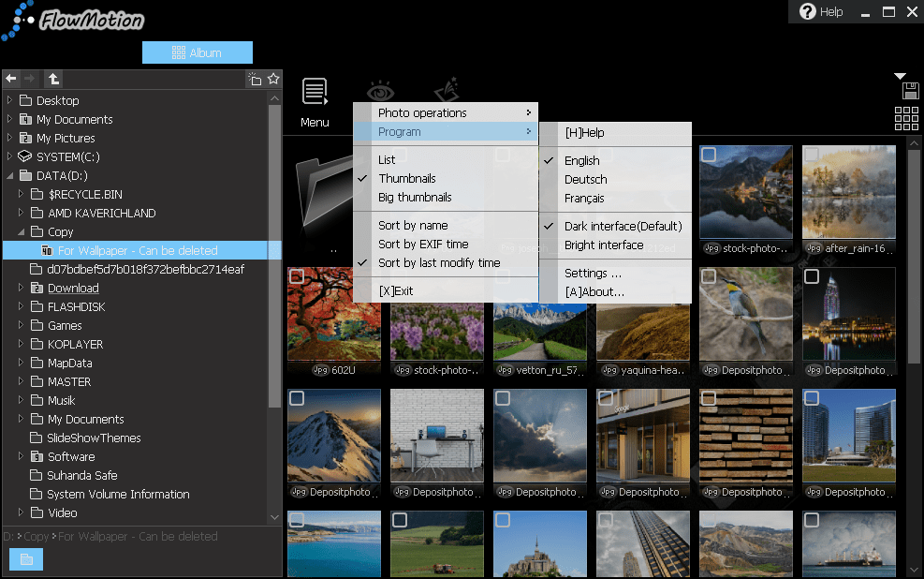This screenshot has height=579, width=924.
Task: Tick the checkbox on the after_rain-16 thumbnail
Action: point(812,155)
